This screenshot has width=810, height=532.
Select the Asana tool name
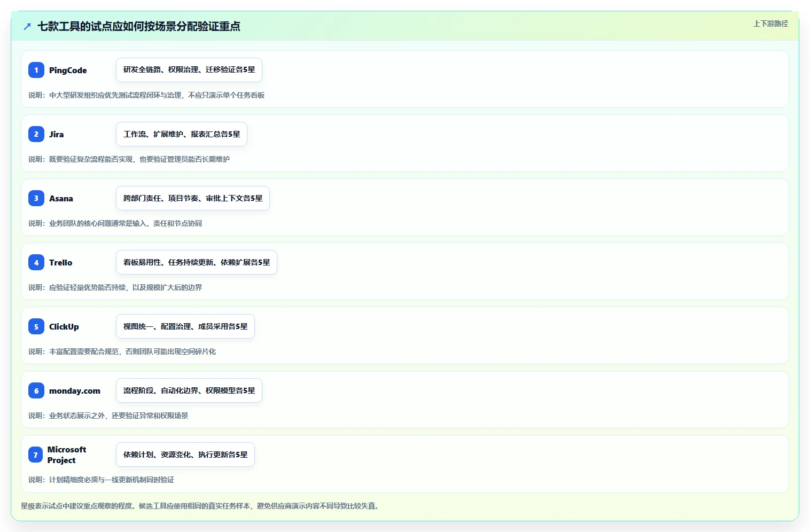61,198
